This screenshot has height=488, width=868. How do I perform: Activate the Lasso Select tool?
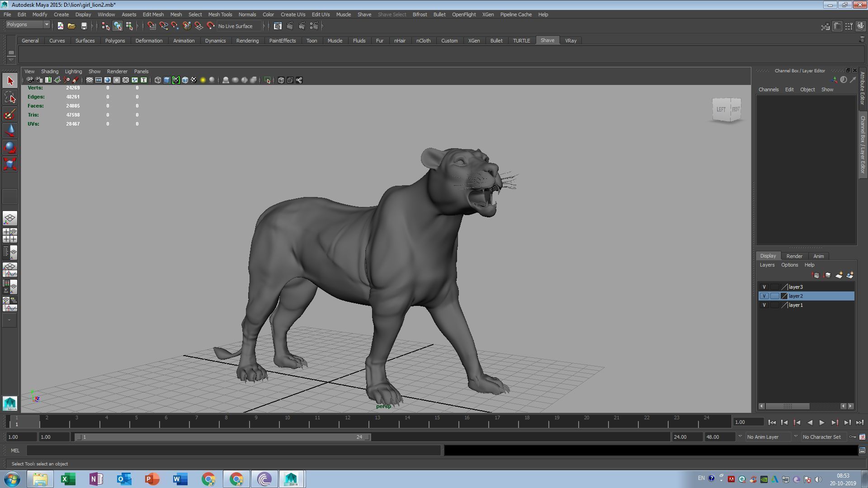(10, 98)
